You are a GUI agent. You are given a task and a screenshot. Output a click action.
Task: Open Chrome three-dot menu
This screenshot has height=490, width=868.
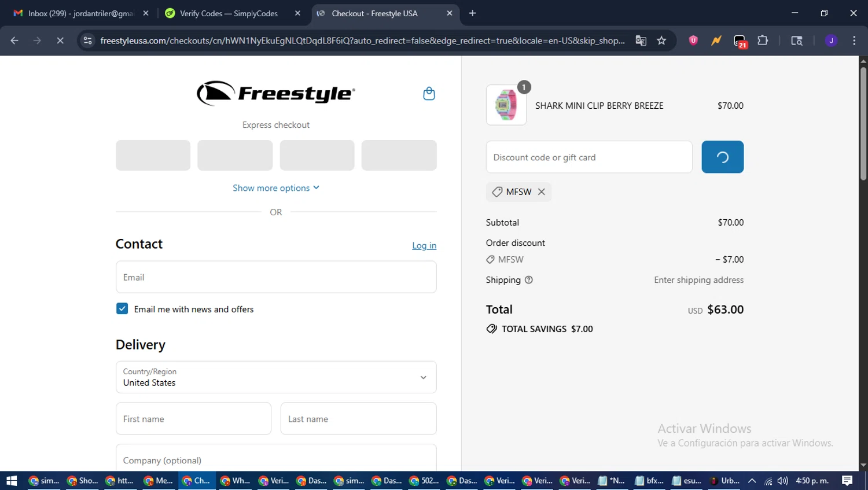tap(854, 40)
